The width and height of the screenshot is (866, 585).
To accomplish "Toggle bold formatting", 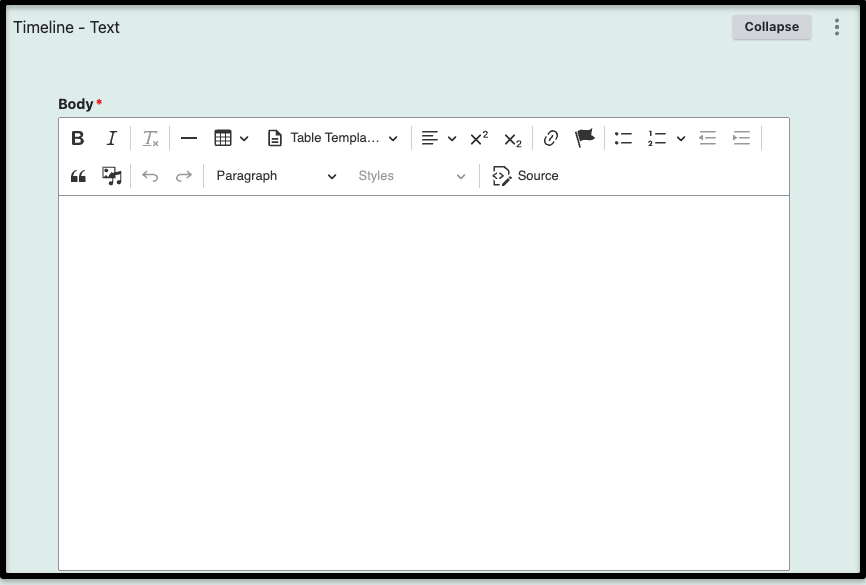I will tap(78, 138).
